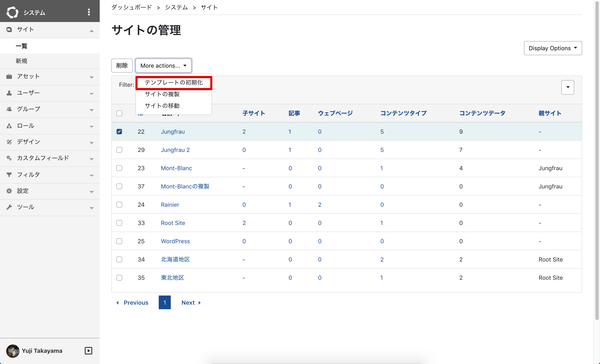Viewport: 600px width, 364px height.
Task: Sort by ウェブページ column header
Action: pyautogui.click(x=335, y=113)
